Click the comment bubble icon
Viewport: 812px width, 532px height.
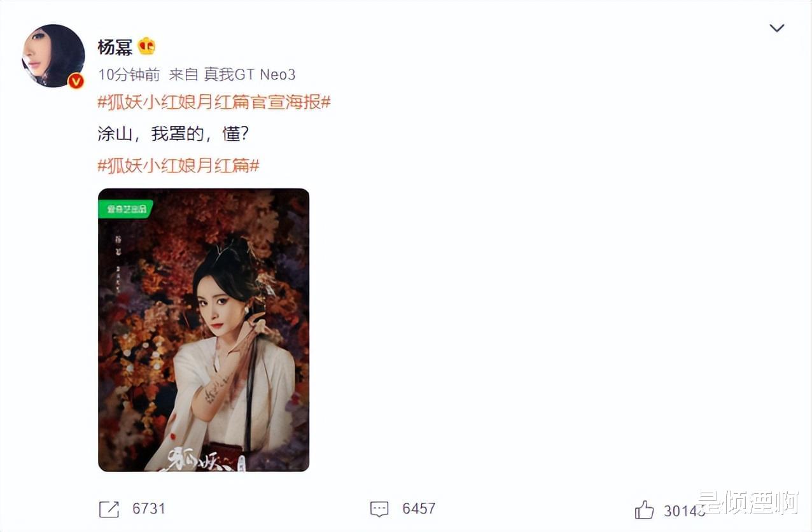[379, 509]
